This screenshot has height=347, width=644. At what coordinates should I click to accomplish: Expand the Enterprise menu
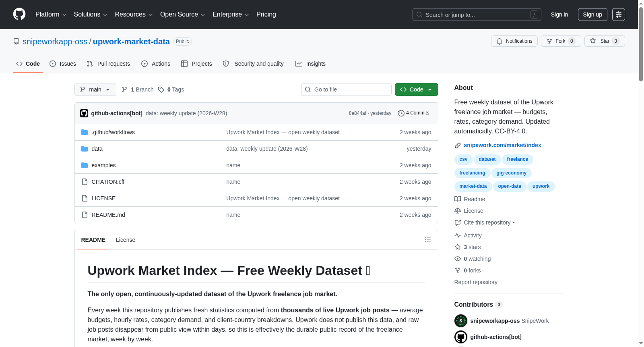231,15
